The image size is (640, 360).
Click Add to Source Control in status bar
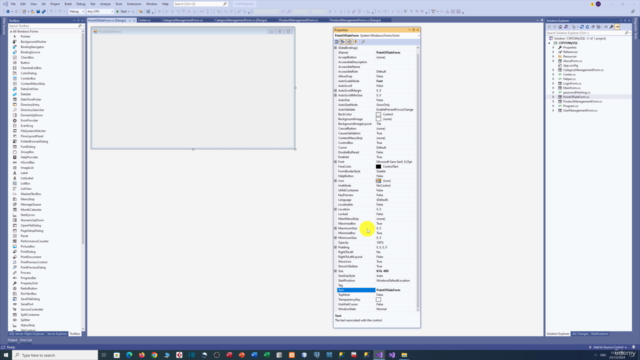tap(609, 347)
